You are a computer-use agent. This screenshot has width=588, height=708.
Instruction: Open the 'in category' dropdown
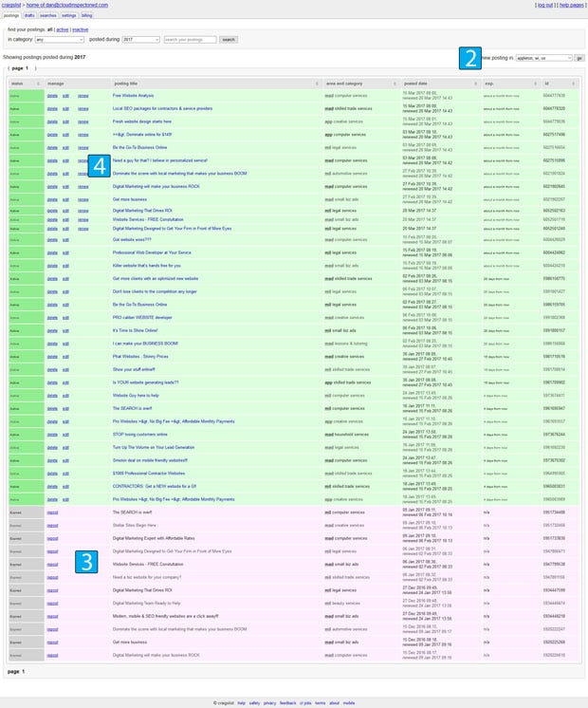click(60, 40)
